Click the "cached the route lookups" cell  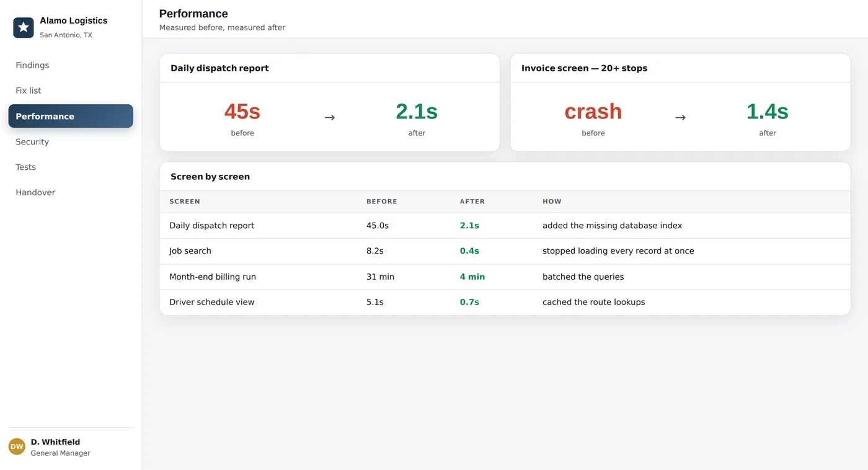(x=594, y=303)
